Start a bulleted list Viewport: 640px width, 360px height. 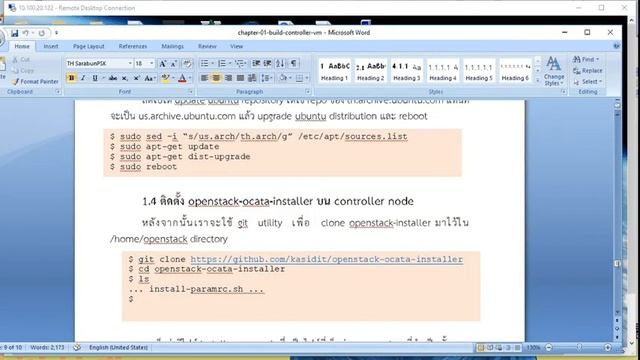(204, 63)
